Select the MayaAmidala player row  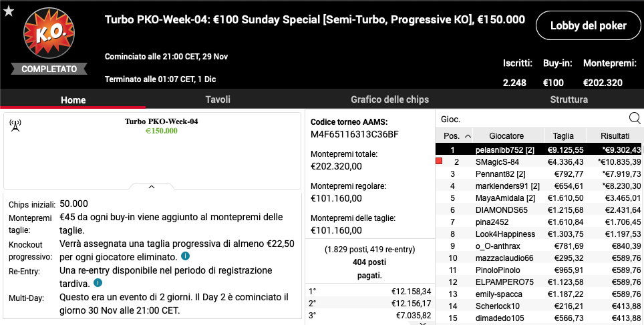pos(539,198)
